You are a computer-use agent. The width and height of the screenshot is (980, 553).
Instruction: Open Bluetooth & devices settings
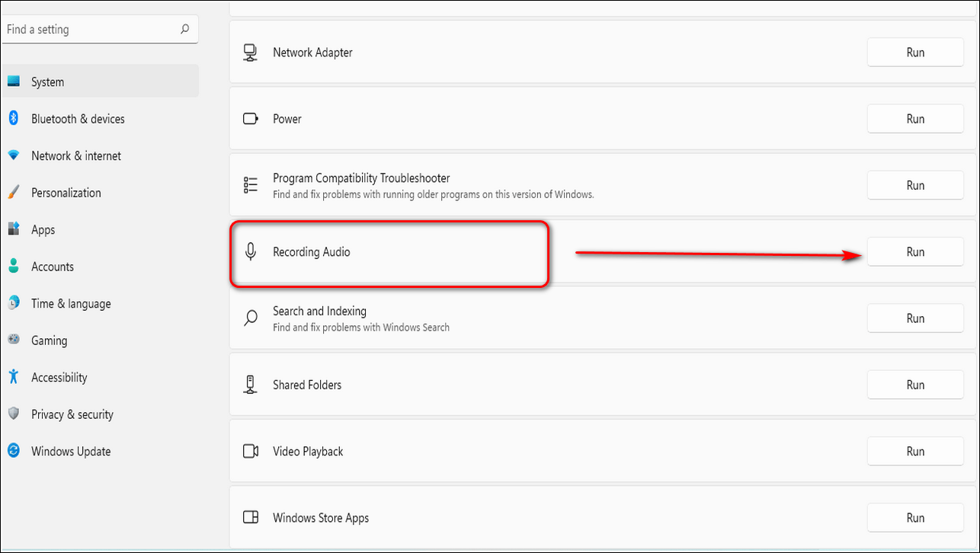(77, 119)
